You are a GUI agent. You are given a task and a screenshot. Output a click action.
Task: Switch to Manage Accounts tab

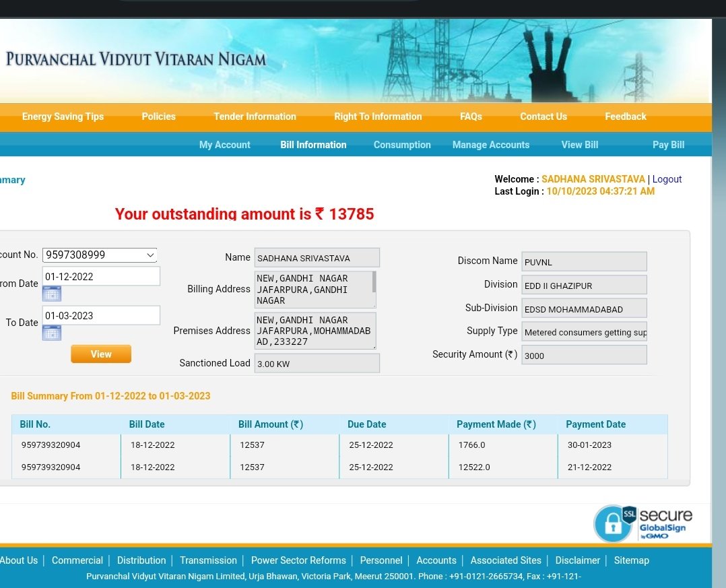click(x=491, y=145)
